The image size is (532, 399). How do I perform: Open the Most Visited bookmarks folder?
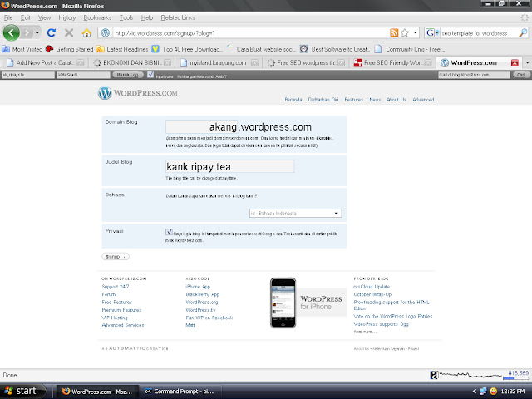22,49
